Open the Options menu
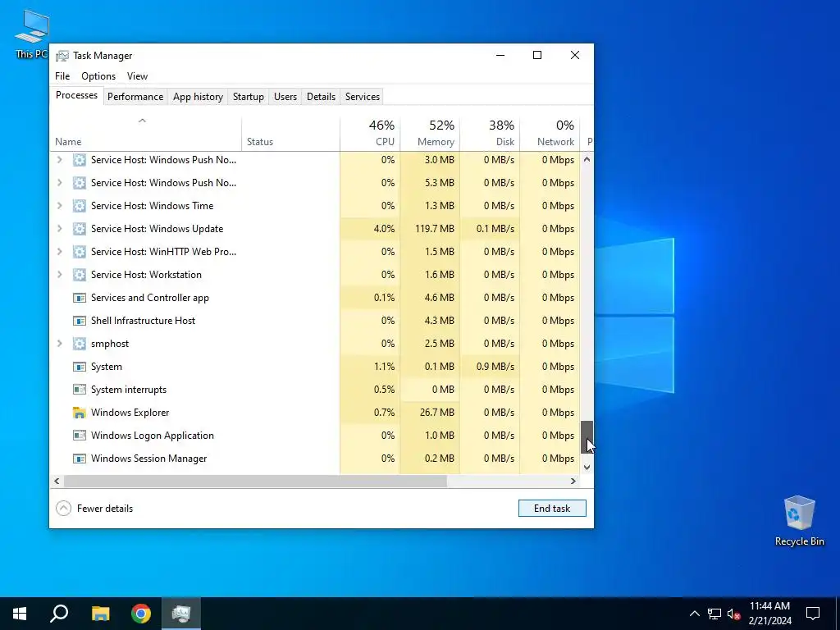This screenshot has width=840, height=630. click(98, 76)
